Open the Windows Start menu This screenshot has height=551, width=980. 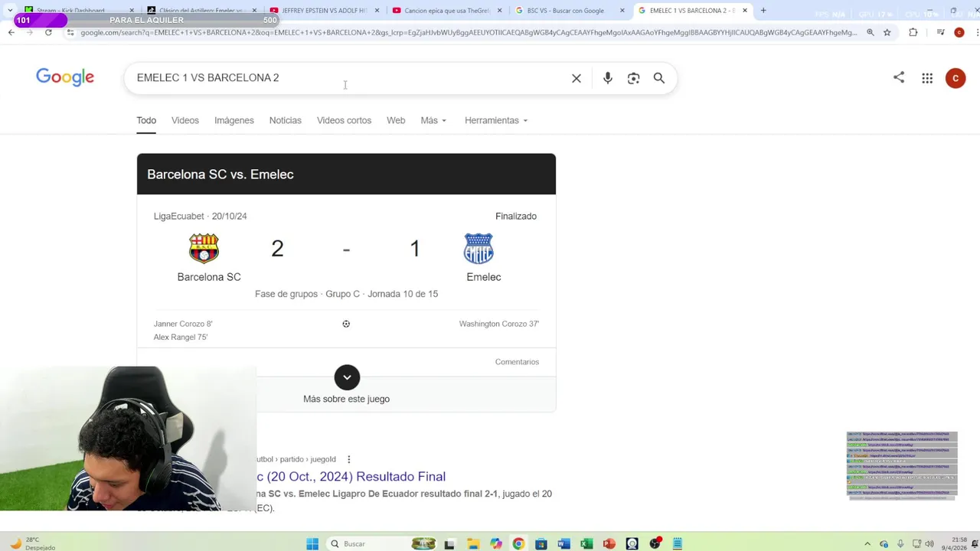[x=312, y=544]
